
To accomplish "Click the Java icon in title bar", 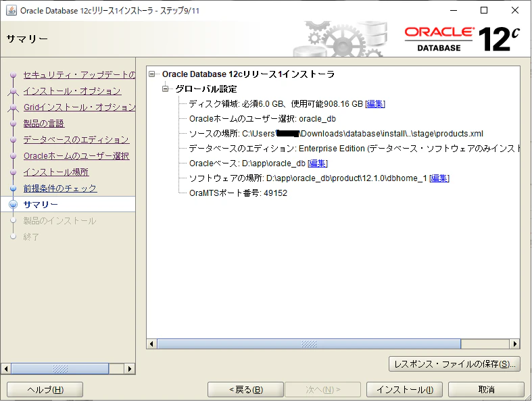I will pyautogui.click(x=11, y=11).
